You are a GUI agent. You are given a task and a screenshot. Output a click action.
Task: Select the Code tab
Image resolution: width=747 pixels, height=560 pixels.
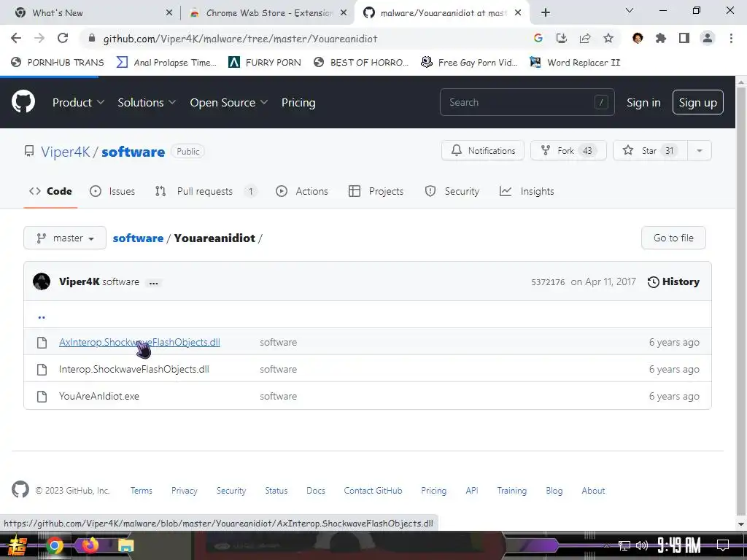click(50, 191)
